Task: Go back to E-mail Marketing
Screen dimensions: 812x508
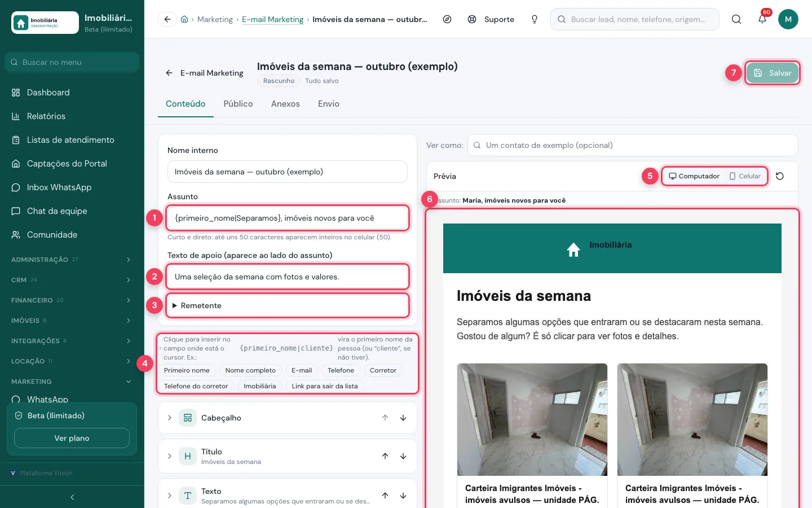Action: 204,73
